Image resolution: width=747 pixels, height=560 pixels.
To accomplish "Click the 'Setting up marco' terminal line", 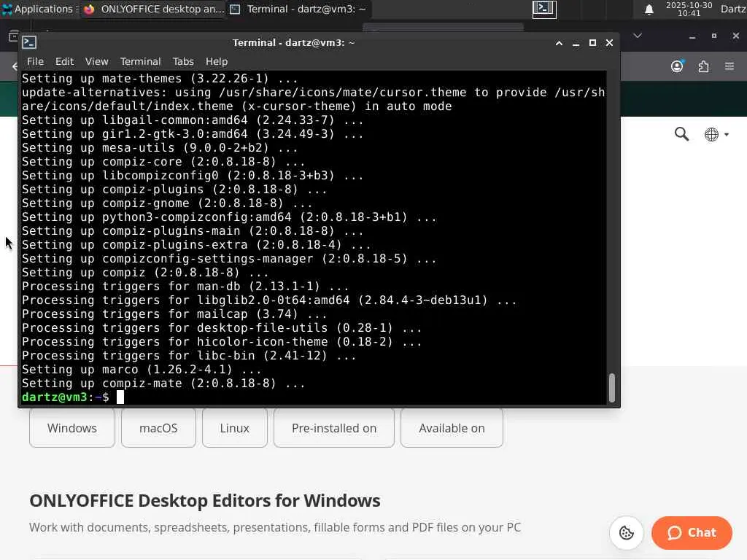I will [142, 370].
